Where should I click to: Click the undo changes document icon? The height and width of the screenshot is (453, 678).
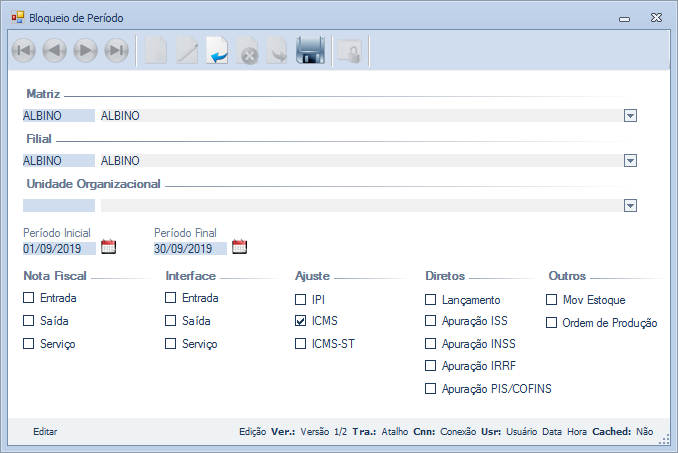(x=217, y=51)
